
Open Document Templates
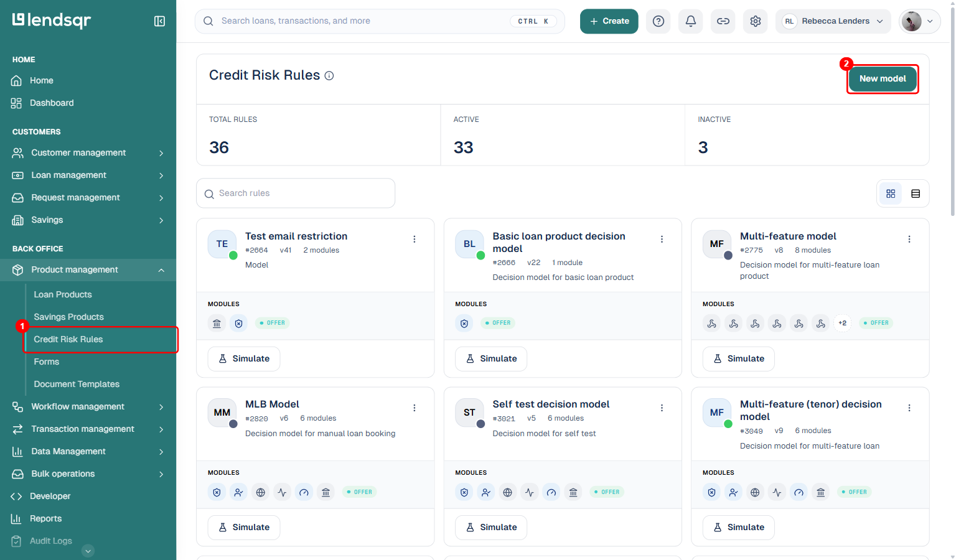(77, 385)
